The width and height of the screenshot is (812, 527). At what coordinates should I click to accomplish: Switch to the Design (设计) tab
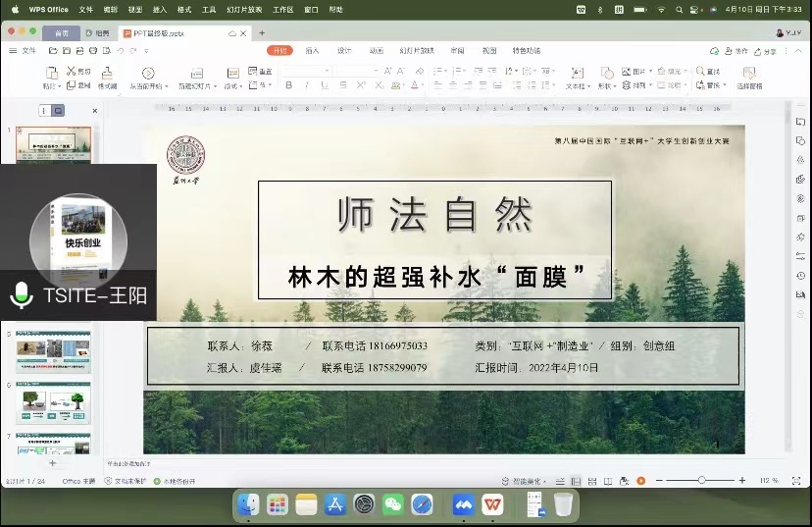coord(344,50)
